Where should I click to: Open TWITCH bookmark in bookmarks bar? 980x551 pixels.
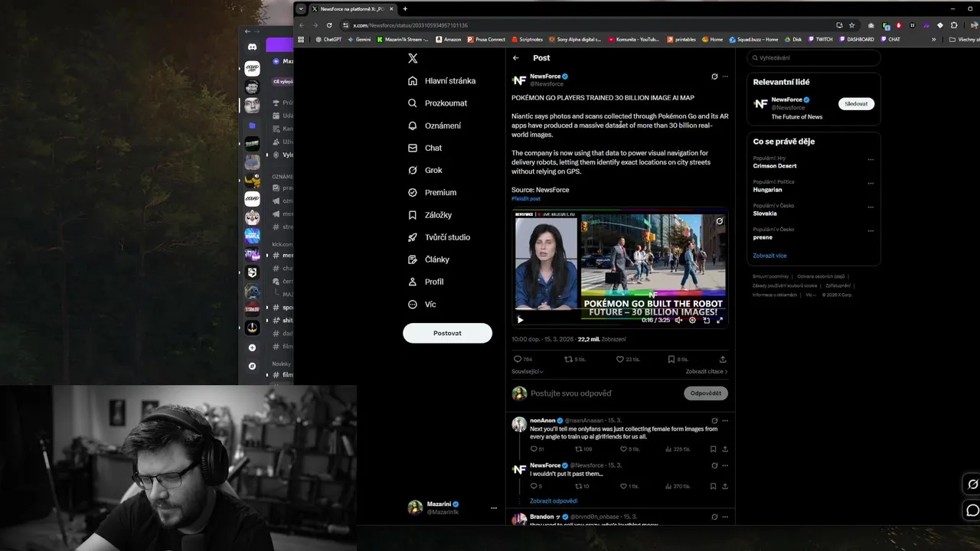coord(820,39)
